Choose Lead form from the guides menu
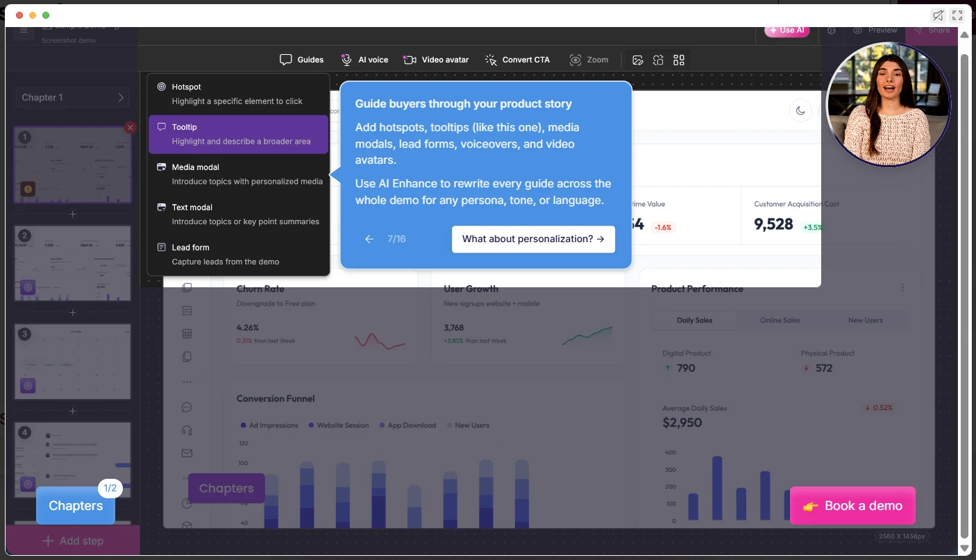 [x=238, y=254]
